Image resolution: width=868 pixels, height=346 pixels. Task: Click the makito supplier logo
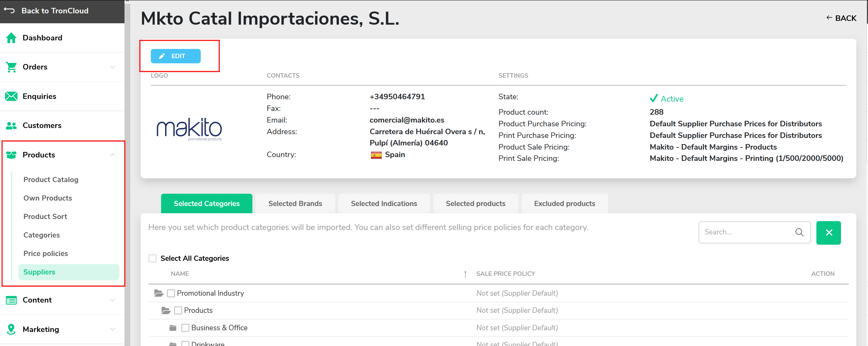(189, 129)
